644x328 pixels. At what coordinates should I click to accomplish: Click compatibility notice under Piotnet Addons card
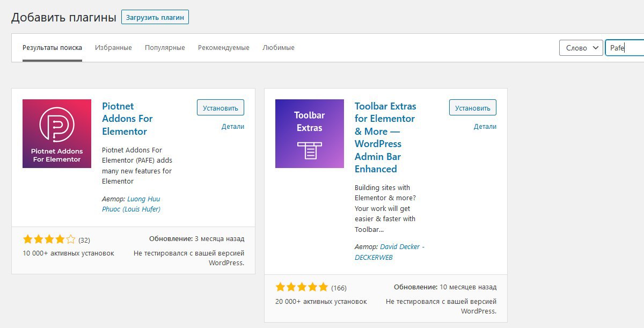point(189,258)
